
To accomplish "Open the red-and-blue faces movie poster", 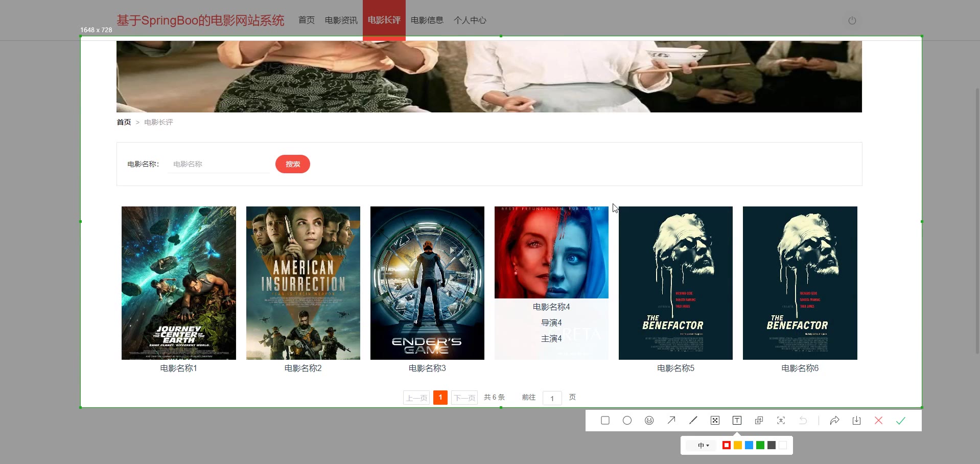I will coord(551,252).
